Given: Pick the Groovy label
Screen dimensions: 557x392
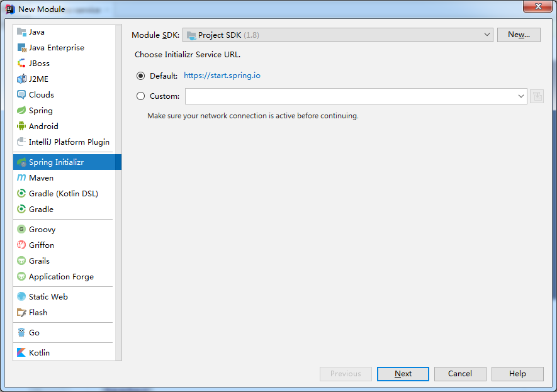Looking at the screenshot, I should tap(42, 230).
